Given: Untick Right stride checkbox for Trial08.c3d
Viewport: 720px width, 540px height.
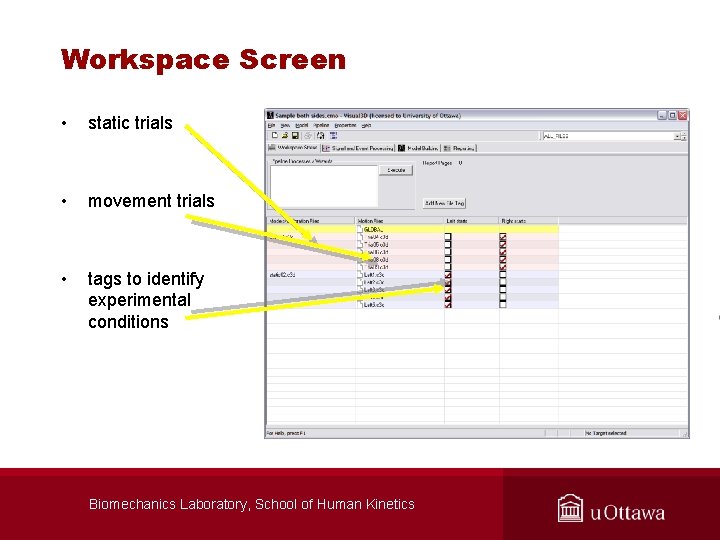Looking at the screenshot, I should pyautogui.click(x=503, y=259).
